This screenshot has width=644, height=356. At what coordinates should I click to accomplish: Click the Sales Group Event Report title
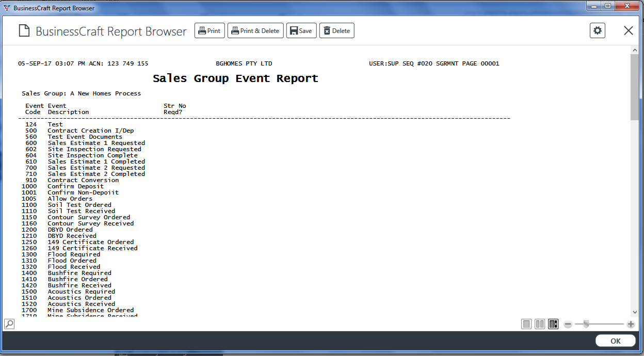[235, 78]
